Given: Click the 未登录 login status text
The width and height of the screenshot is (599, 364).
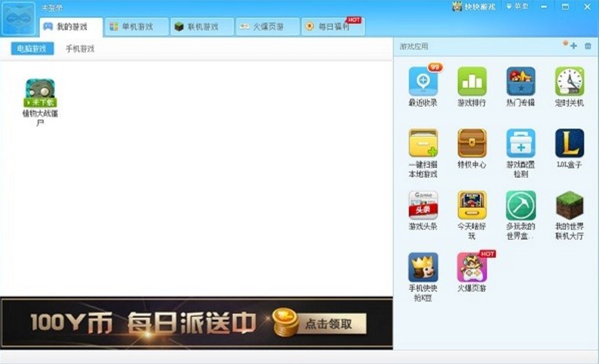Looking at the screenshot, I should [x=52, y=8].
